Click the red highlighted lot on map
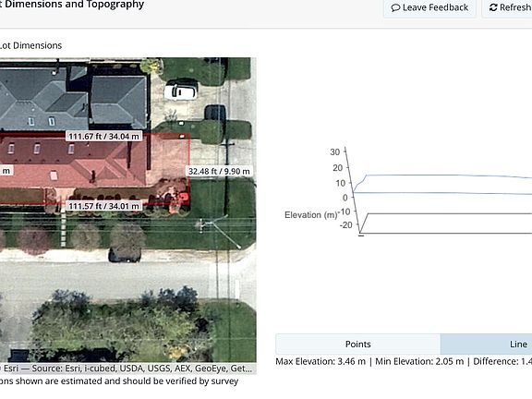This screenshot has height=399, width=532. point(95,169)
